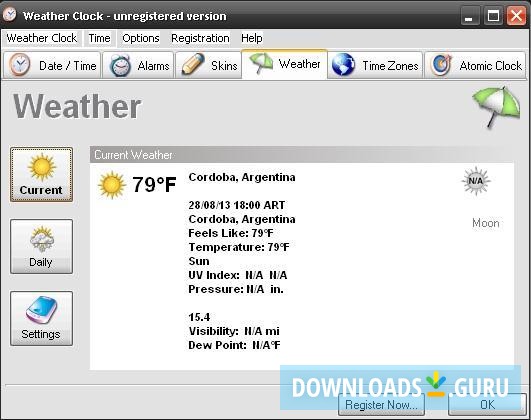Click the target icon on Atomic Clock tab
This screenshot has width=531, height=420.
441,64
